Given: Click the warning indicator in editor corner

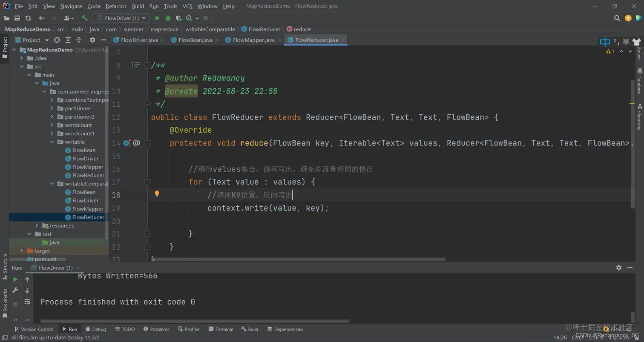Looking at the screenshot, I should coord(610,51).
